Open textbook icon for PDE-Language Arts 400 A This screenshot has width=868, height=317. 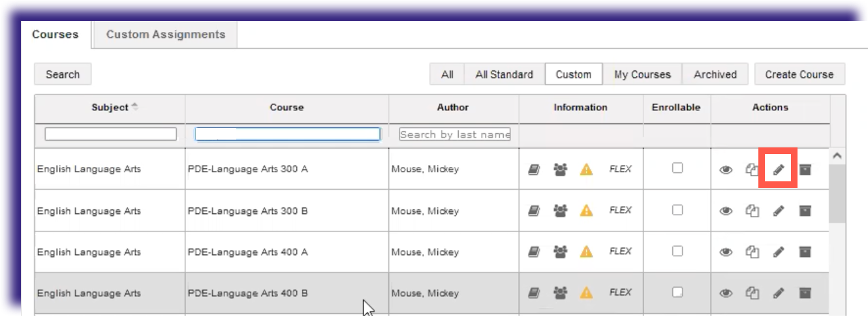pyautogui.click(x=533, y=252)
